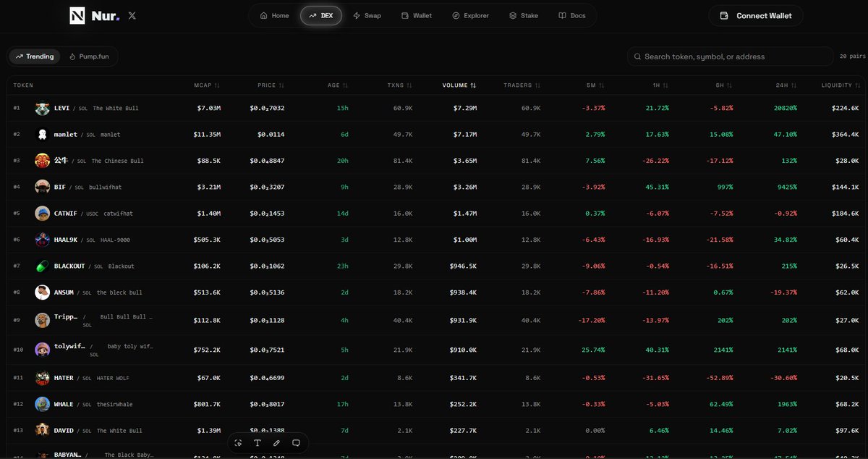The width and height of the screenshot is (868, 459).
Task: Open the Swap nav tab
Action: 367,15
